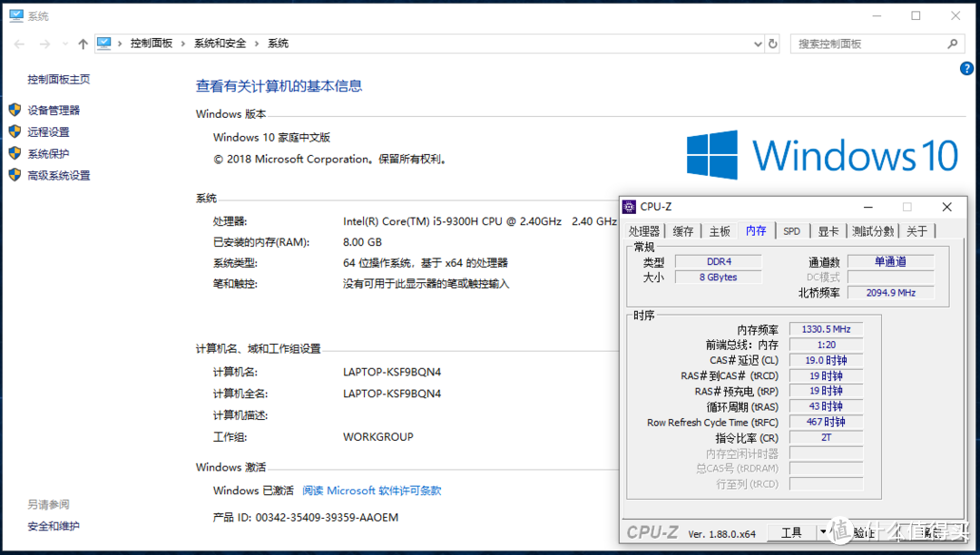980x555 pixels.
Task: Select 系统和安全 breadcrumb
Action: [220, 44]
